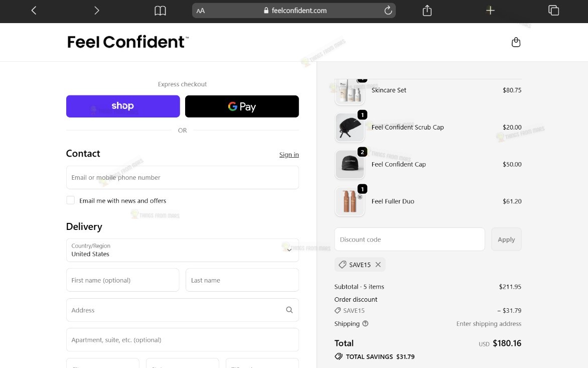Reload the page with refresh icon
Image resolution: width=588 pixels, height=368 pixels.
[388, 11]
